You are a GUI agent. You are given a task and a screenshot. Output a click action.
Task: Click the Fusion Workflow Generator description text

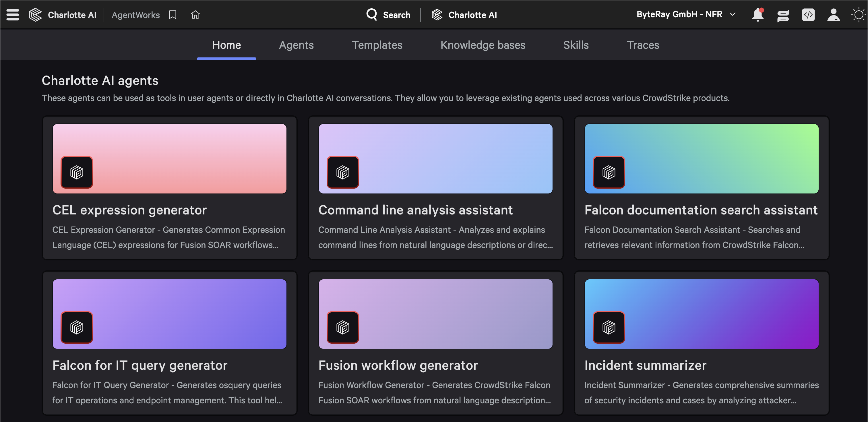[435, 393]
